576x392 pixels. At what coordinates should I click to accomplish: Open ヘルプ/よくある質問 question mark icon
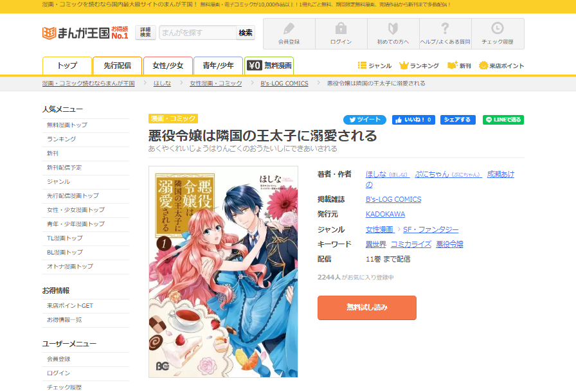point(446,28)
